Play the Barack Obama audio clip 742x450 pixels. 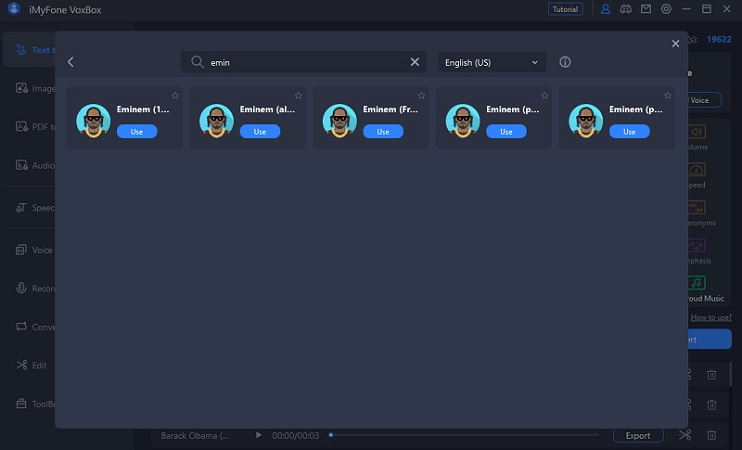(258, 435)
